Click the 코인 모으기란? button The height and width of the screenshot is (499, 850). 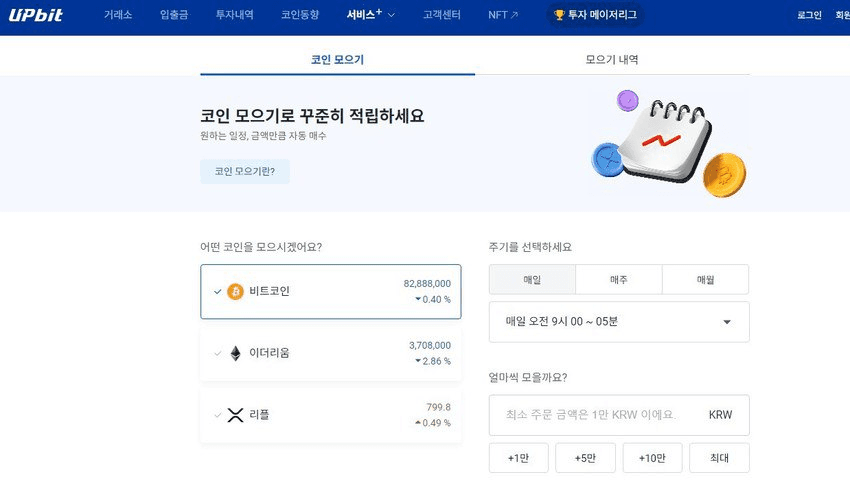tap(245, 171)
